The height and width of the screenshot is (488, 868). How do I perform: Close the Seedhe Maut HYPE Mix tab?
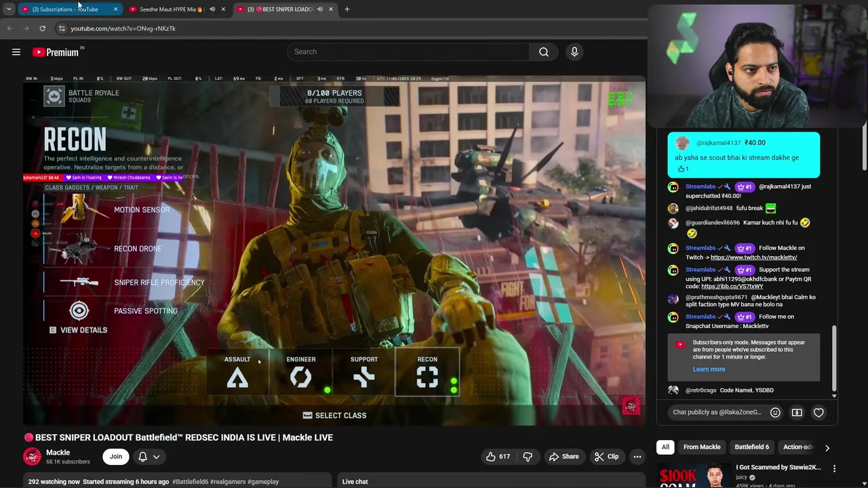click(x=223, y=9)
